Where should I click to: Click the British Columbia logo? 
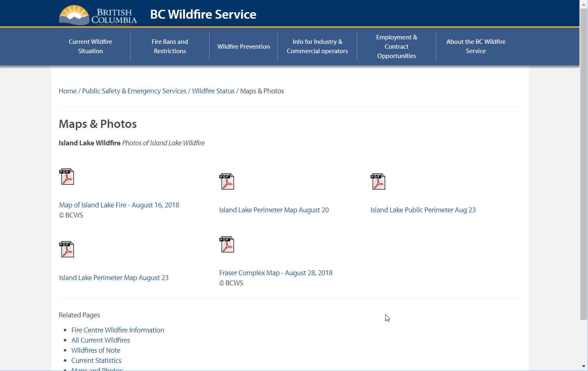[x=98, y=15]
